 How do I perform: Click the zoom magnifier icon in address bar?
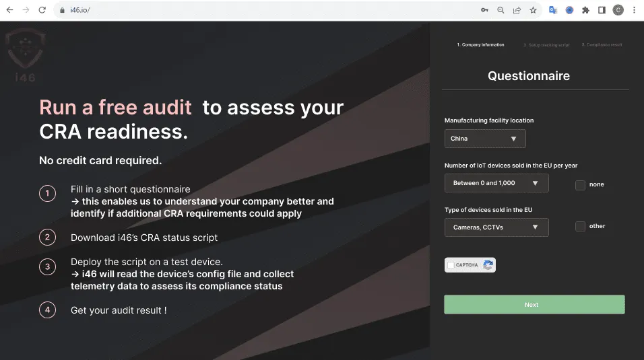(501, 10)
